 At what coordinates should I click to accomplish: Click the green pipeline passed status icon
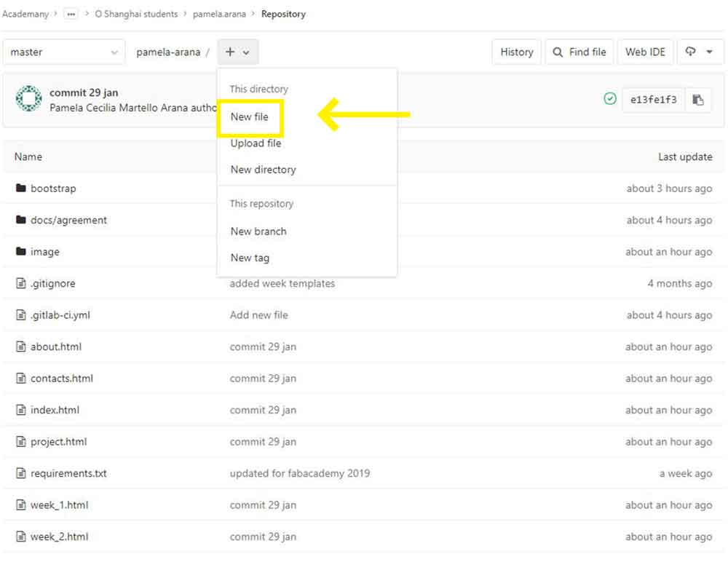click(610, 99)
